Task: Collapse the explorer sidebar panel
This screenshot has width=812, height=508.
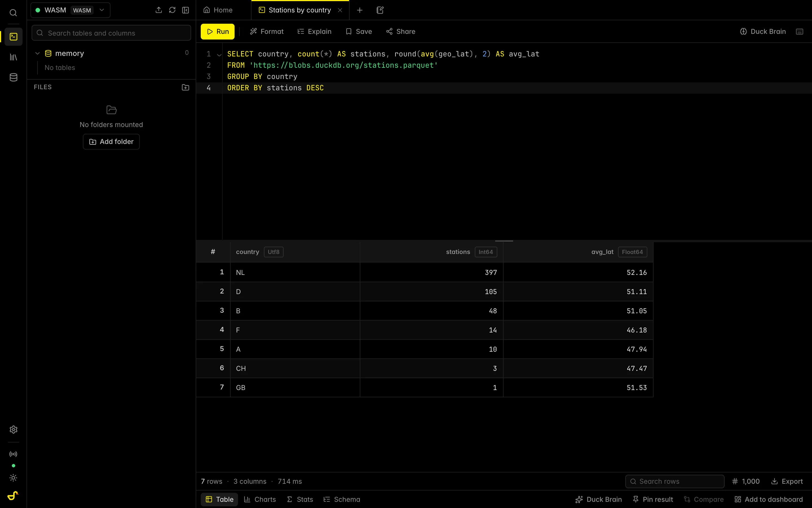Action: [186, 10]
